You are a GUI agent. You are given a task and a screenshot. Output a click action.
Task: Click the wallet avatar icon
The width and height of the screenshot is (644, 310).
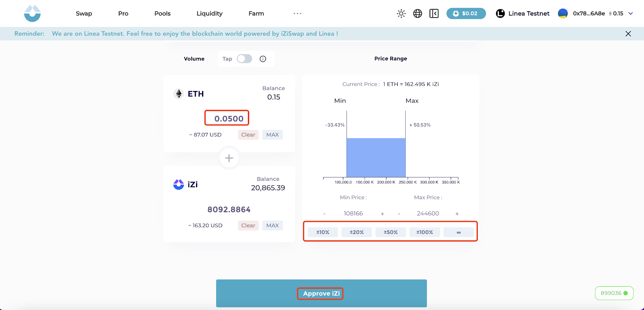(x=563, y=13)
